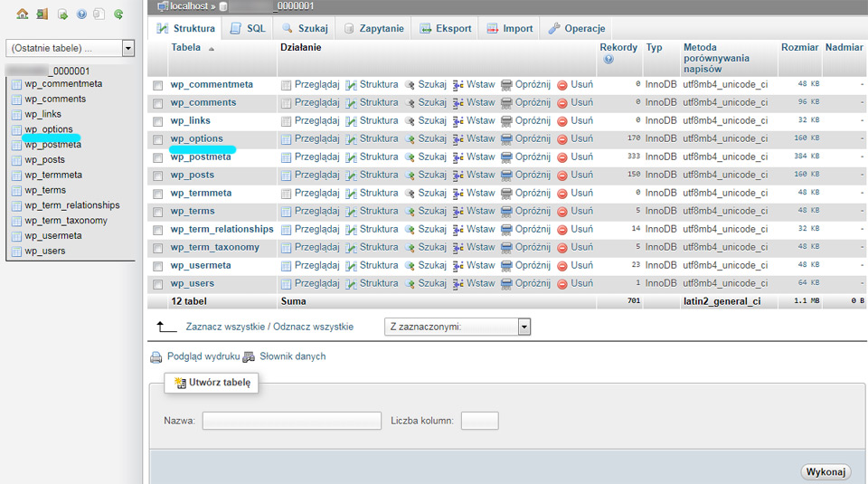The height and width of the screenshot is (484, 868).
Task: Click the Słownik danych link
Action: [293, 356]
